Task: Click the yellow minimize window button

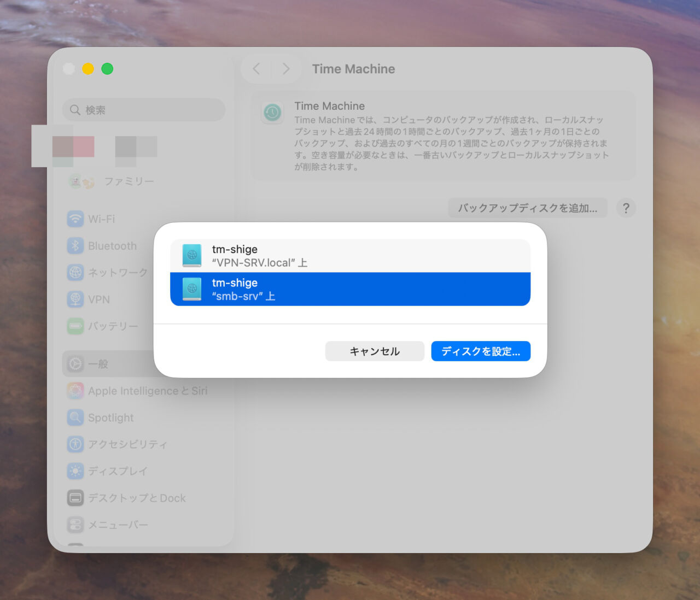Action: coord(88,69)
